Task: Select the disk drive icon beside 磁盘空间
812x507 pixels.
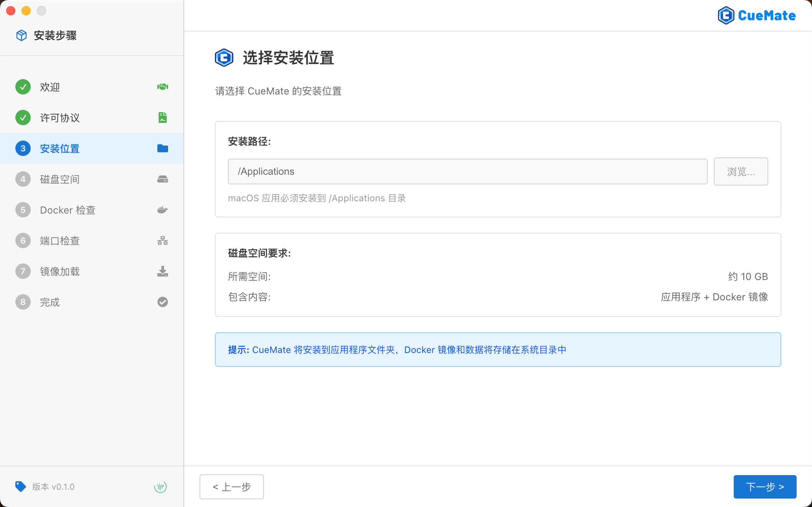Action: point(162,179)
